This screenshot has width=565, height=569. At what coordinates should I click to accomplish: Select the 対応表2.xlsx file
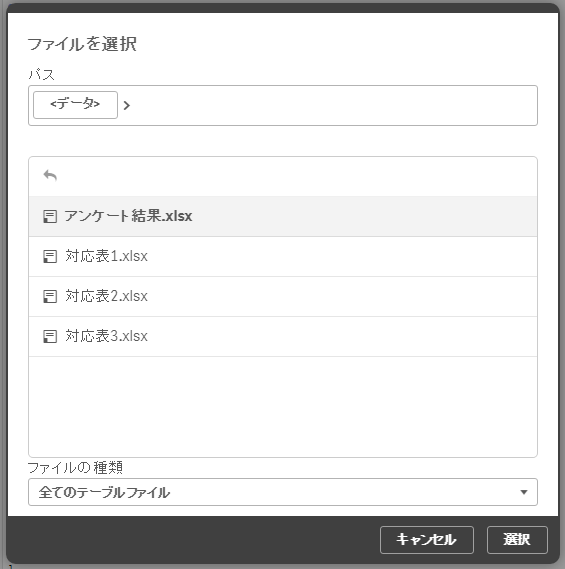pyautogui.click(x=106, y=296)
